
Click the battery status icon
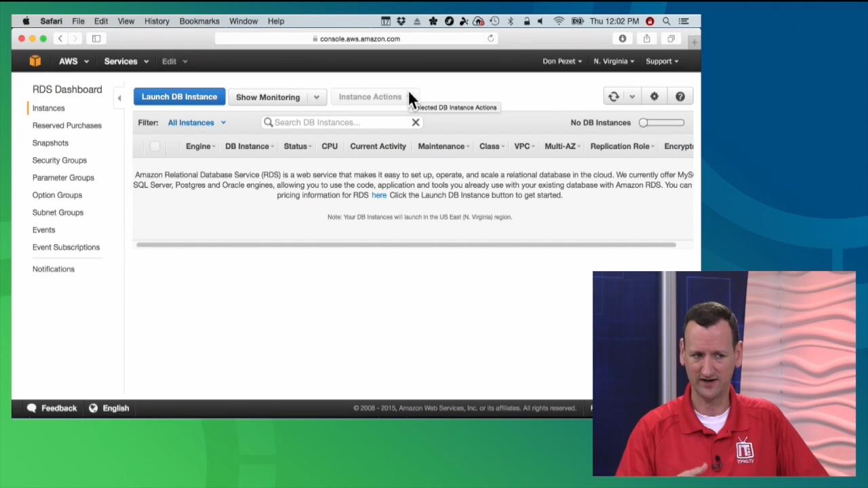tap(577, 21)
